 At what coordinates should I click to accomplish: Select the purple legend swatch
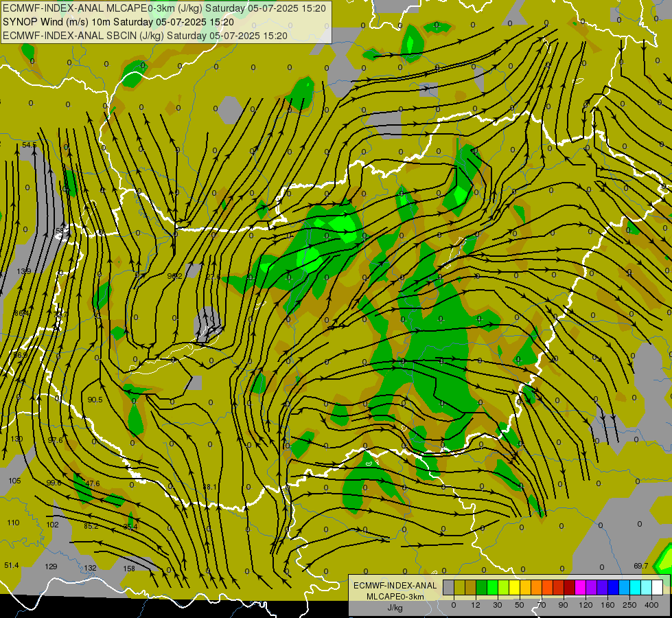point(592,587)
